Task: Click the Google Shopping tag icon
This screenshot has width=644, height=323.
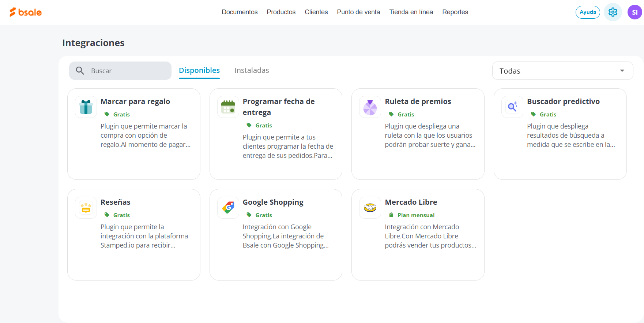Action: pyautogui.click(x=228, y=208)
